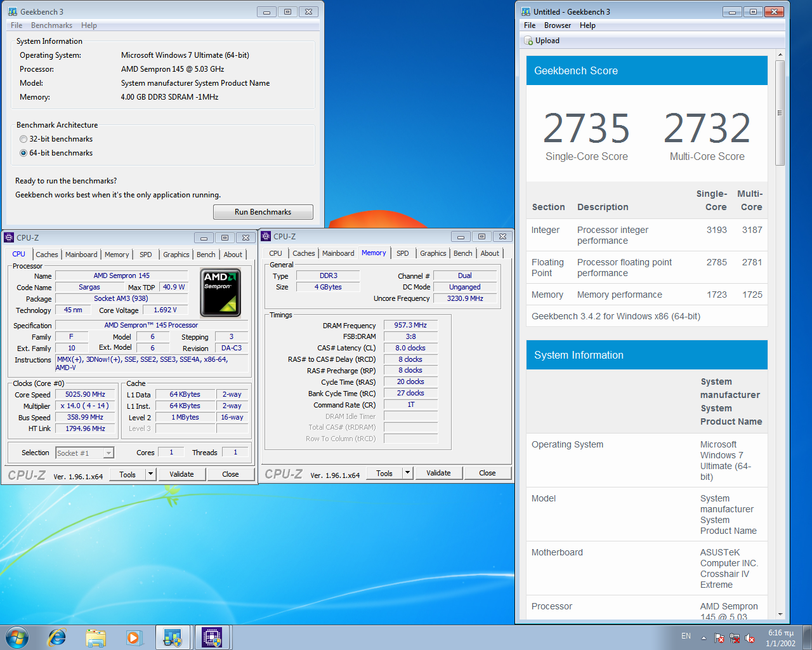Switch to Mainboard tab in right CPU-Z

338,253
